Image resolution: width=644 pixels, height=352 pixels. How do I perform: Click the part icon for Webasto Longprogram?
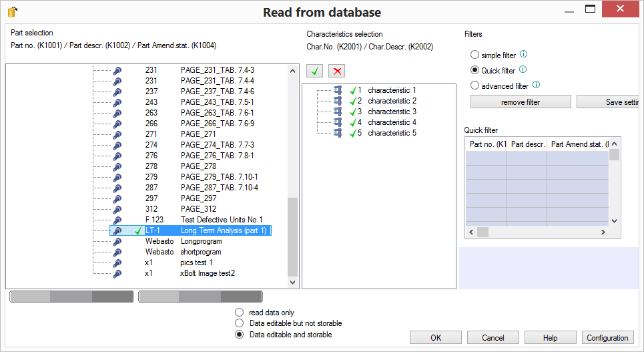coord(117,241)
